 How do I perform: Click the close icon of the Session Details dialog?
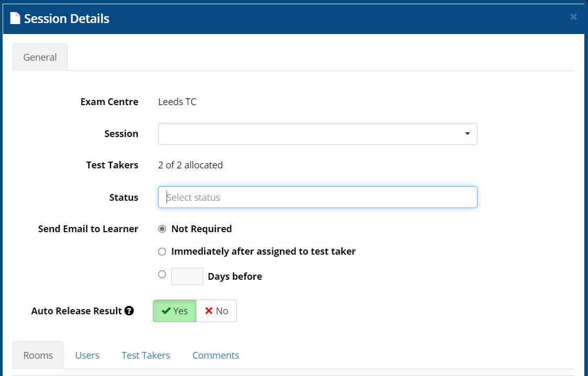pos(573,16)
